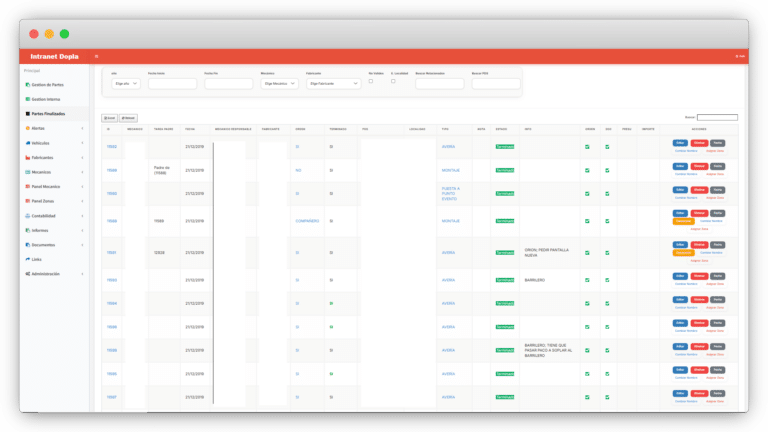Image resolution: width=768 pixels, height=432 pixels.
Task: Expand the Documentos submenu chevron
Action: 82,245
